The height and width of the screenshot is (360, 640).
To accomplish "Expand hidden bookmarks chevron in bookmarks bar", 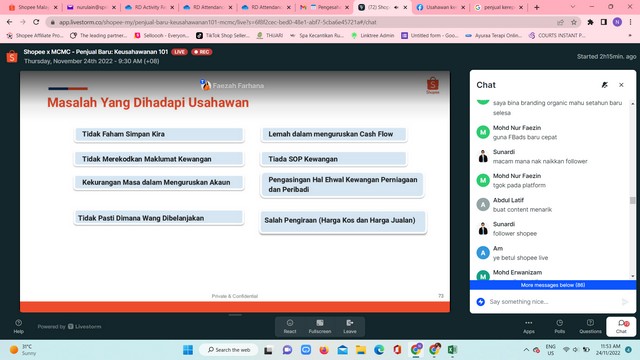I will click(630, 36).
